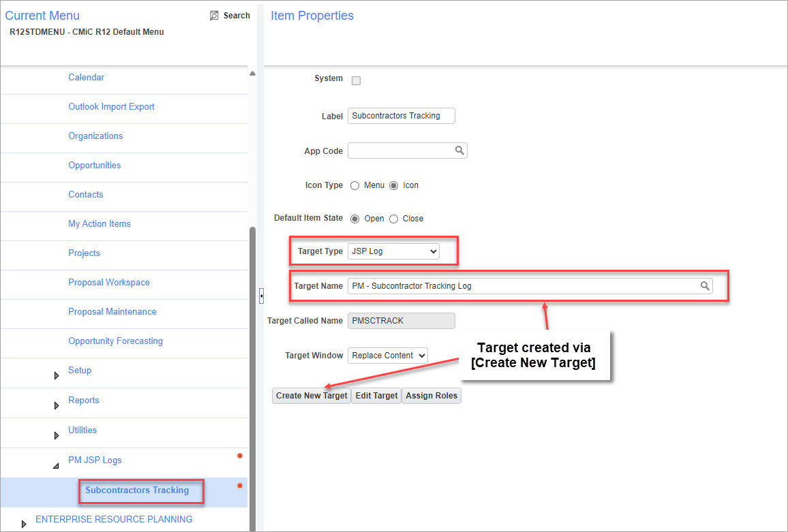Expand the Reports tree node
Viewport: 788px width, 532px height.
[x=57, y=403]
